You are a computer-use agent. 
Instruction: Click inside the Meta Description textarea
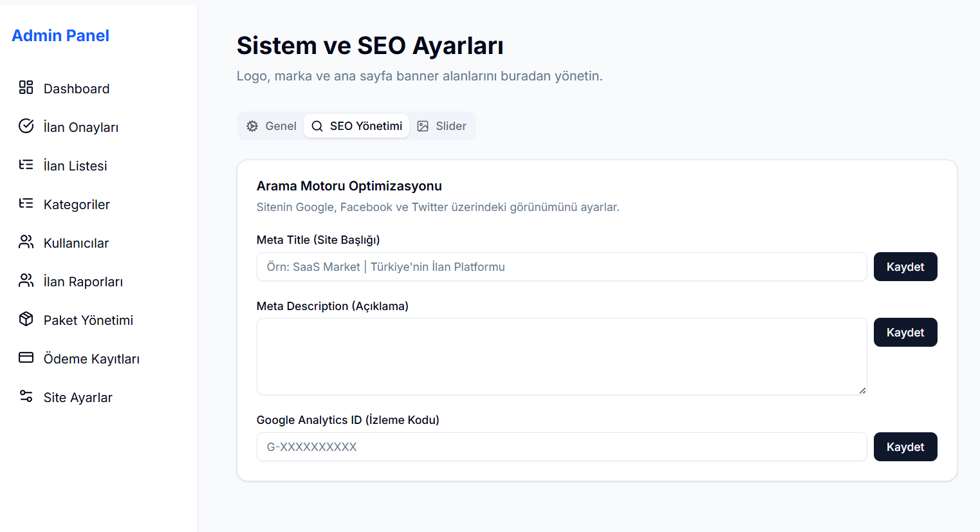click(x=561, y=356)
